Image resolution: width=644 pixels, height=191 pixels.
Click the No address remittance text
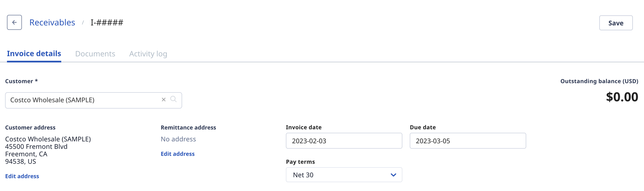point(178,139)
